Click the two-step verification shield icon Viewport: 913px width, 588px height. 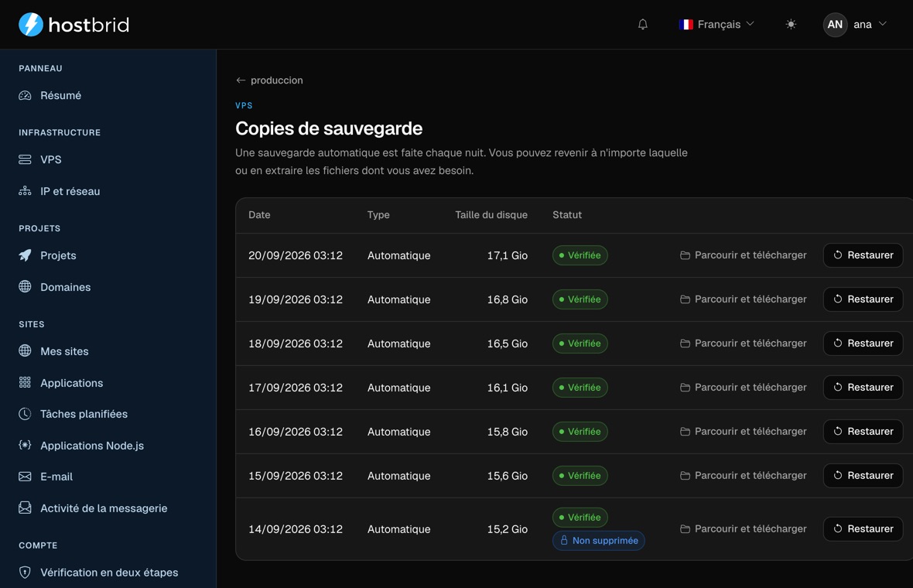click(x=25, y=573)
